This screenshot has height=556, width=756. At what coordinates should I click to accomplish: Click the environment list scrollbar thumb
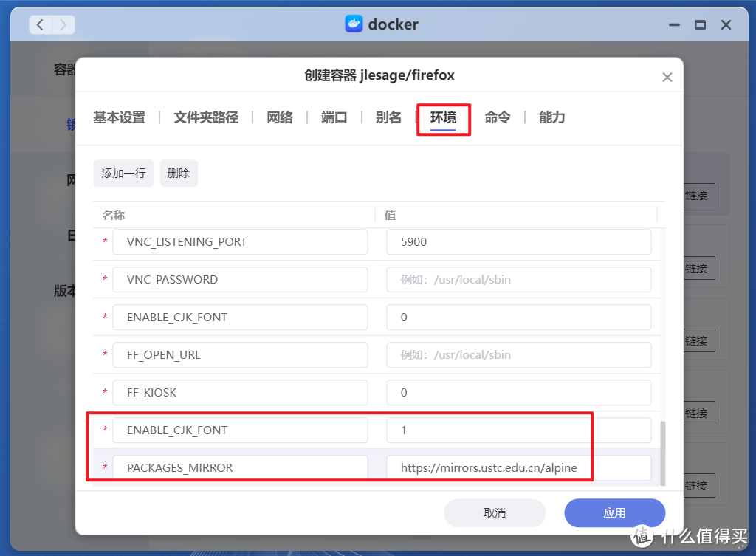tap(662, 453)
